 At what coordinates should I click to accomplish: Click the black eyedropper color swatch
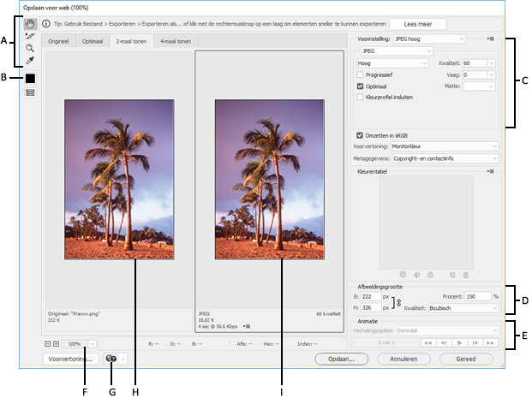click(x=30, y=78)
